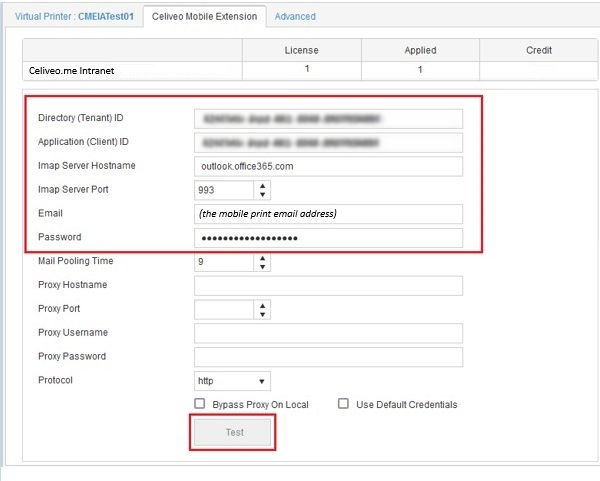Viewport: 600px width, 481px height.
Task: Click the License column header
Action: tap(302, 50)
